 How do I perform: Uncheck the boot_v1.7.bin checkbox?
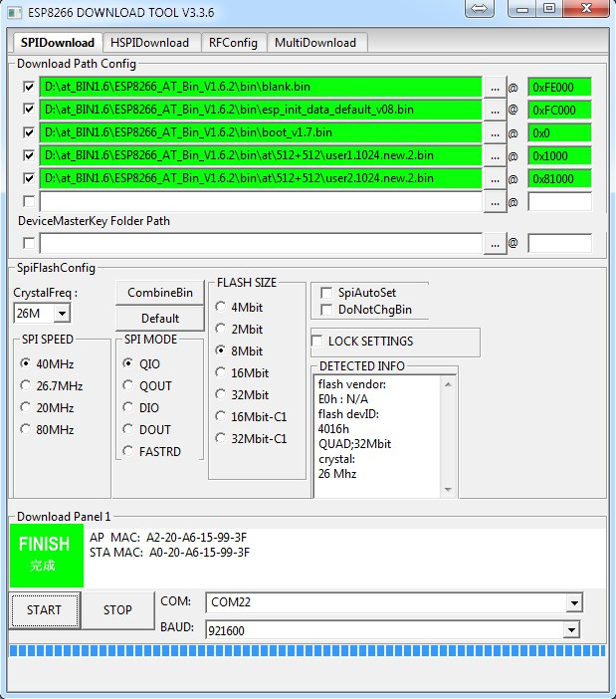(29, 132)
